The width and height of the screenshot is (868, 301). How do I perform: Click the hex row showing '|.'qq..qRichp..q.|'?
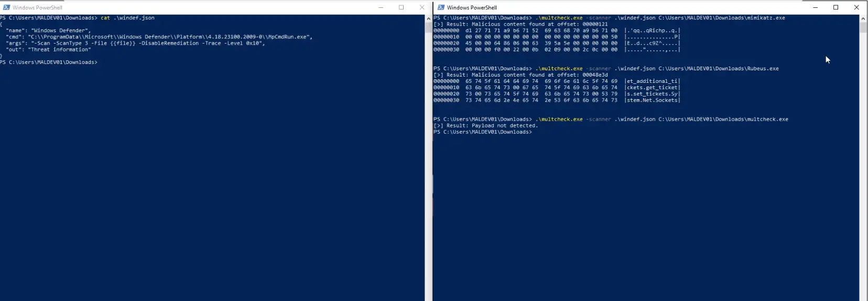point(557,30)
